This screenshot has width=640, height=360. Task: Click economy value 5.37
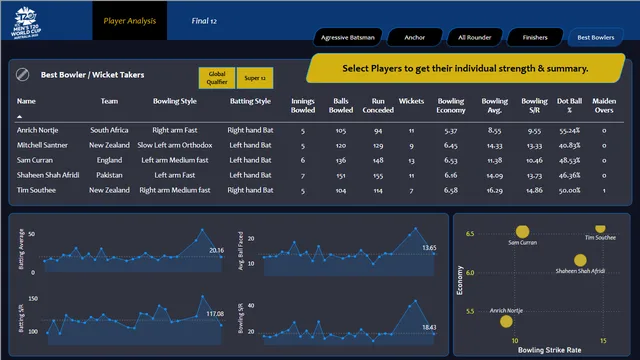tap(451, 131)
